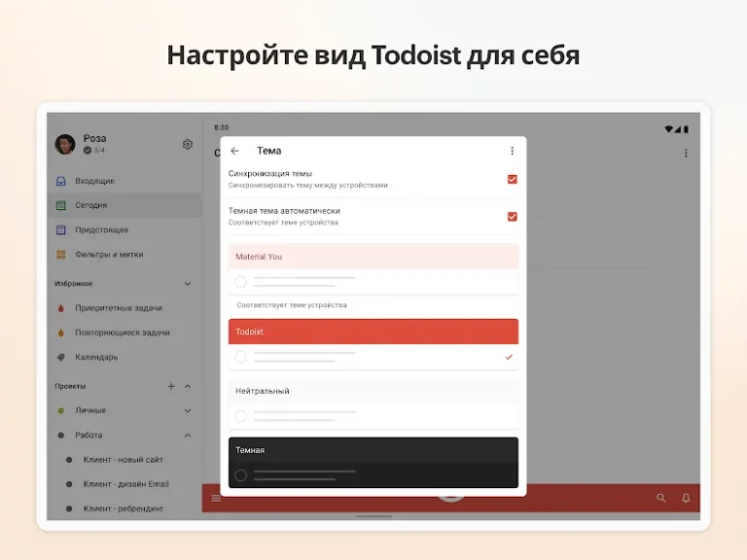Click the search magnifier icon
The height and width of the screenshot is (560, 747).
pos(661,498)
